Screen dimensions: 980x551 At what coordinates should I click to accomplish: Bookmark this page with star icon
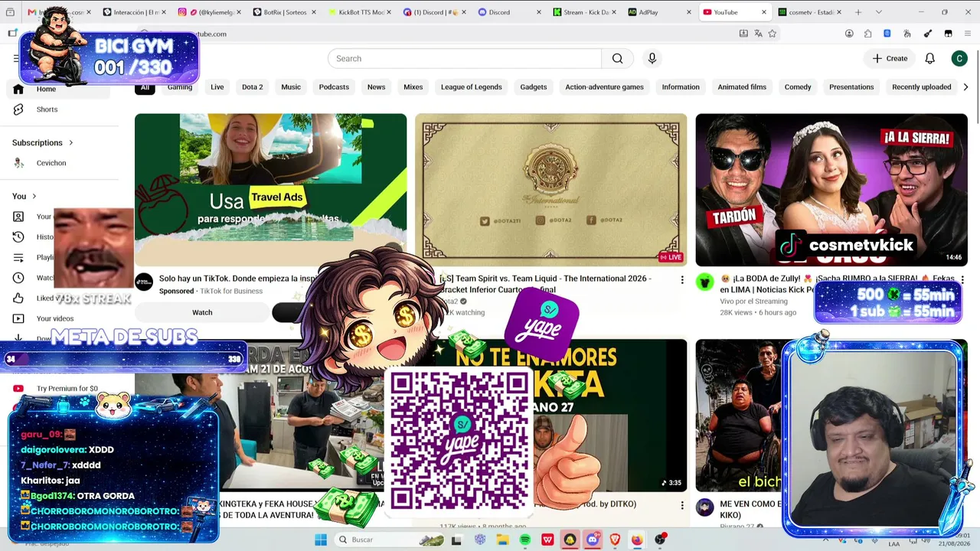772,34
